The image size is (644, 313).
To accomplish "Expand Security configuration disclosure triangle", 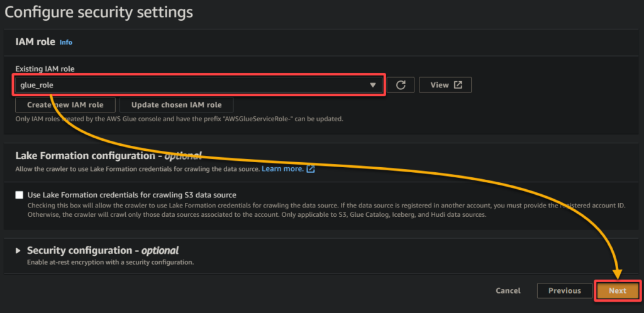I will click(x=18, y=251).
